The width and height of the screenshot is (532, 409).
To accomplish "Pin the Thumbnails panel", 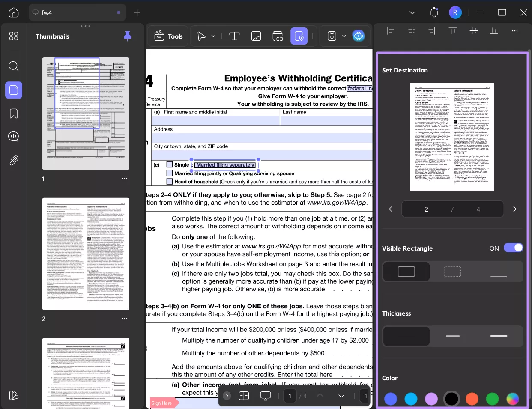I will [127, 36].
